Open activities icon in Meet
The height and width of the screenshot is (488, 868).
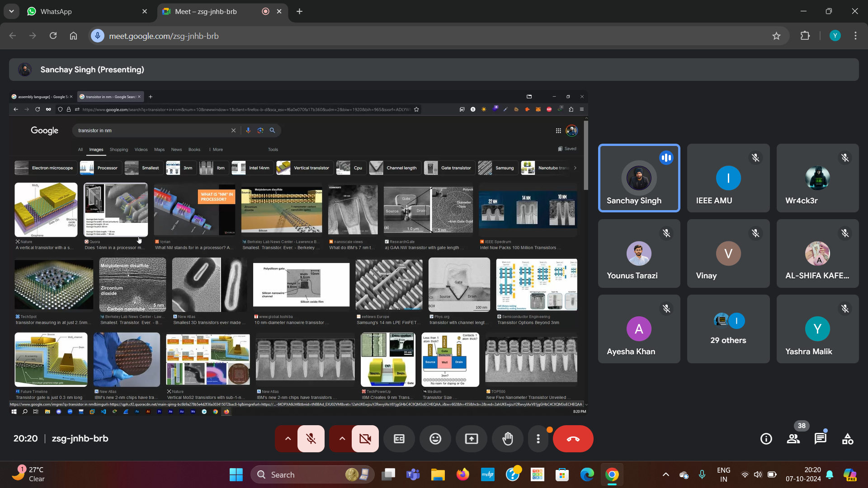(848, 439)
